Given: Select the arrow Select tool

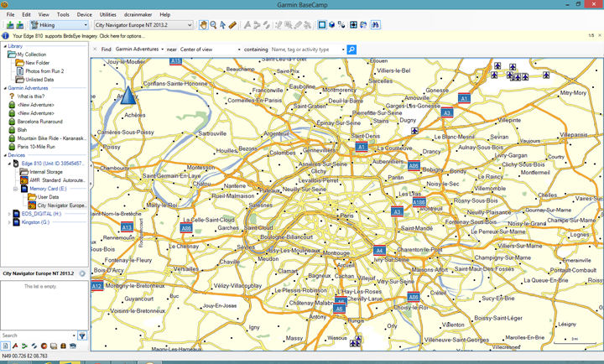Looking at the screenshot, I should pos(222,25).
